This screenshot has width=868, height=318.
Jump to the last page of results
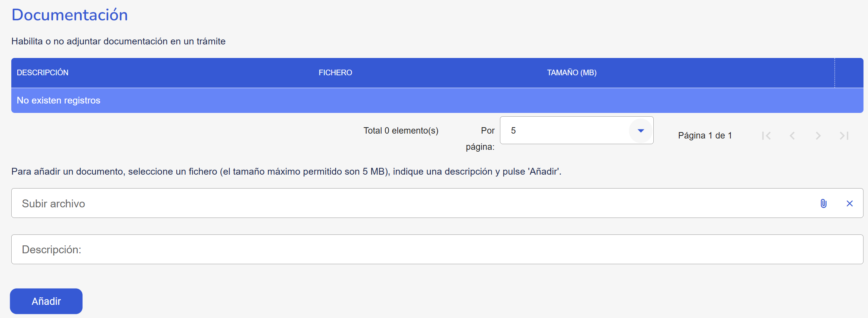pyautogui.click(x=844, y=136)
